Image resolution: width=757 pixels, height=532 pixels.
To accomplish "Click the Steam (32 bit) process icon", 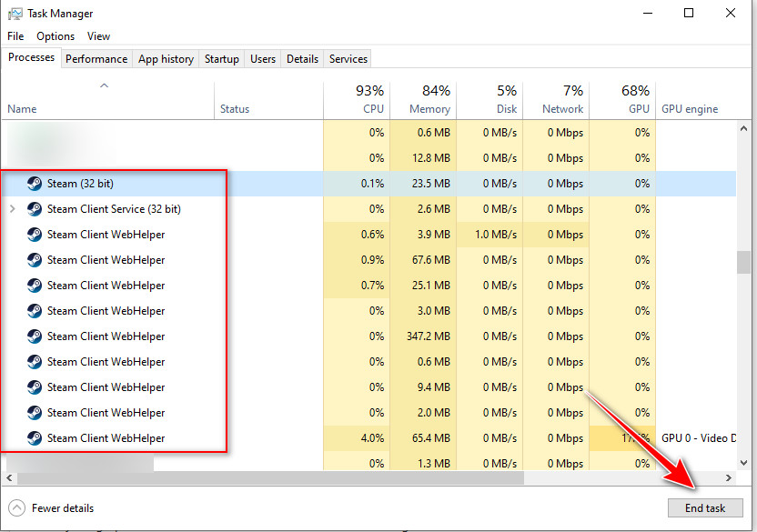I will click(x=35, y=184).
